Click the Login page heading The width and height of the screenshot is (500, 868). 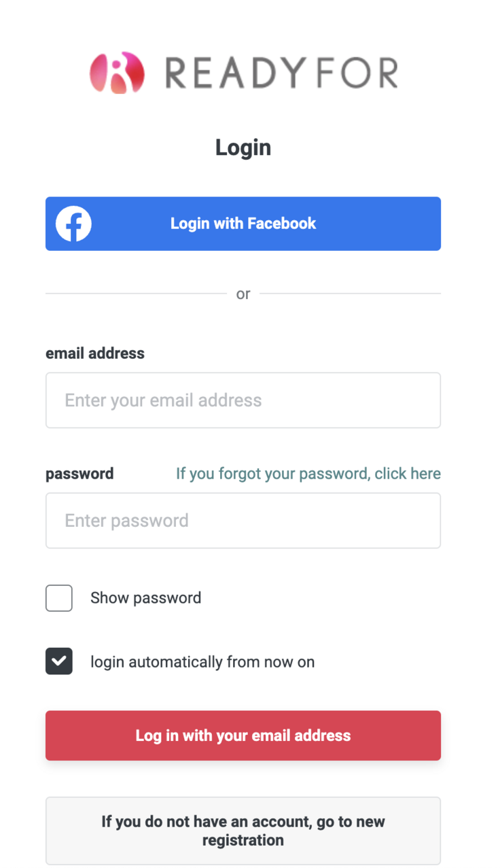tap(243, 147)
